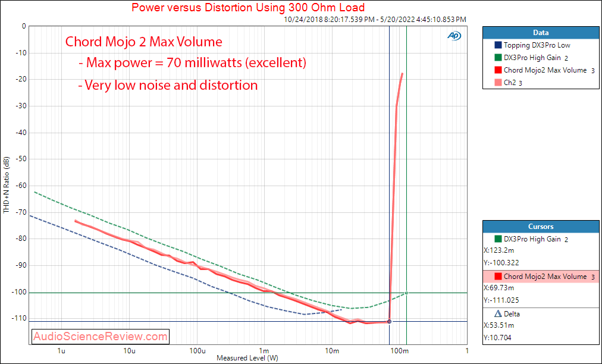The height and width of the screenshot is (364, 602).
Task: Select the DX3Pro High Gain cursor row label
Action: pos(532,239)
